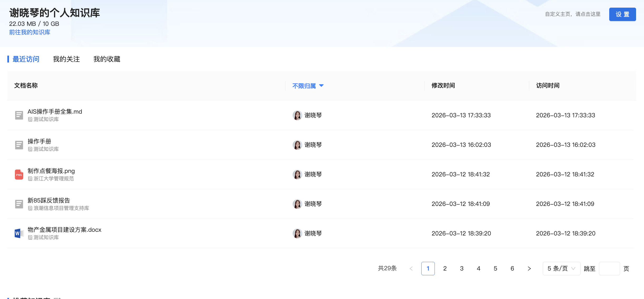Click the blue 设置 button

point(622,14)
